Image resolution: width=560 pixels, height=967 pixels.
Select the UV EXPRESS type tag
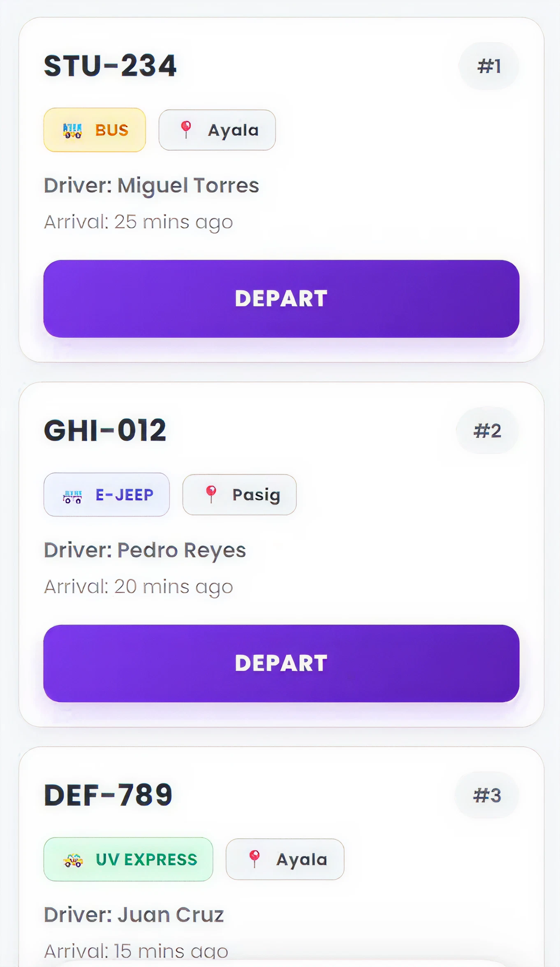(x=128, y=860)
